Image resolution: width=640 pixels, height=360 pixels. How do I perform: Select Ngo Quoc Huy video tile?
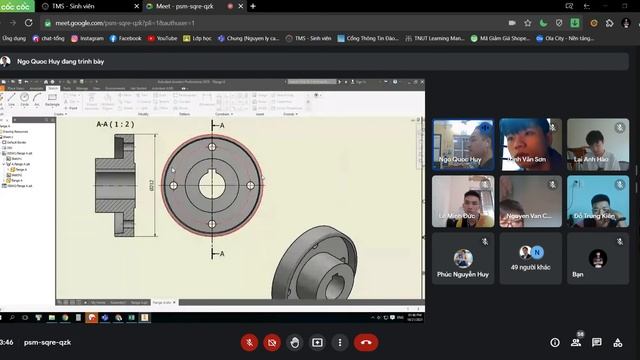pos(463,144)
